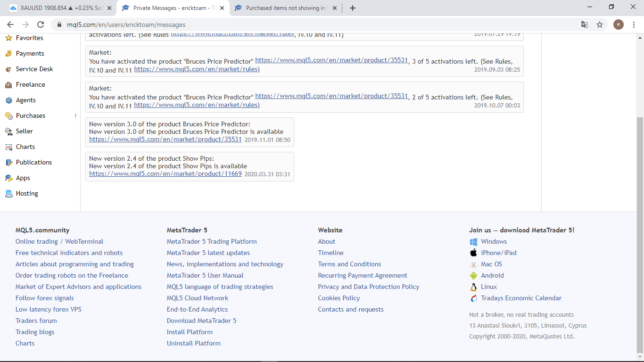Open Contacts and requests link
Screen dimensions: 644x362
[x=351, y=310]
